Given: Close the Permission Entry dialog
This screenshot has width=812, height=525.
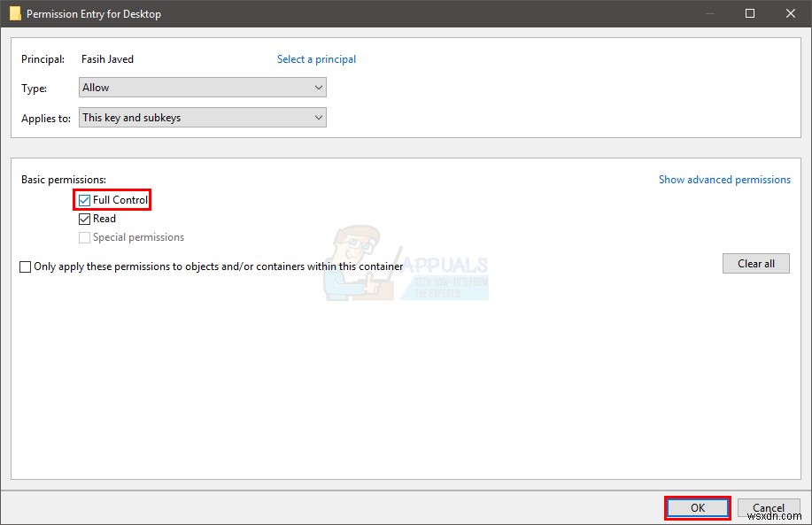Looking at the screenshot, I should point(790,14).
